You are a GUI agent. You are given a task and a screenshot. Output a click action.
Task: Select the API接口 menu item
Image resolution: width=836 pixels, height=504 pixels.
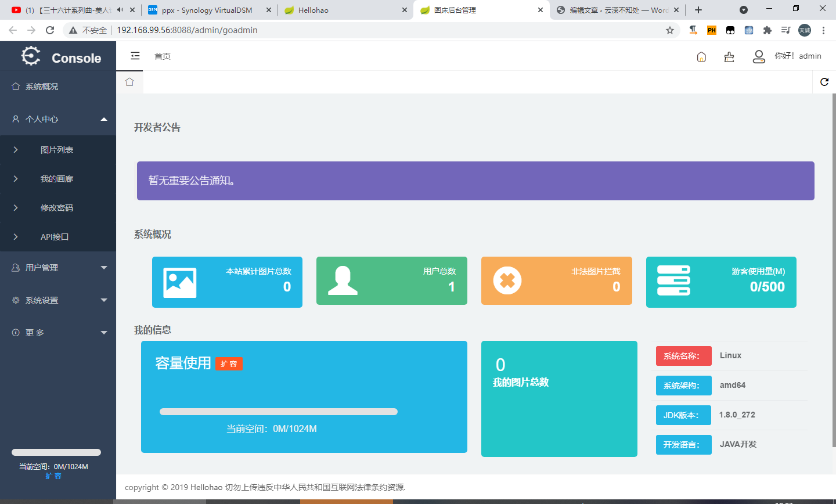[58, 236]
